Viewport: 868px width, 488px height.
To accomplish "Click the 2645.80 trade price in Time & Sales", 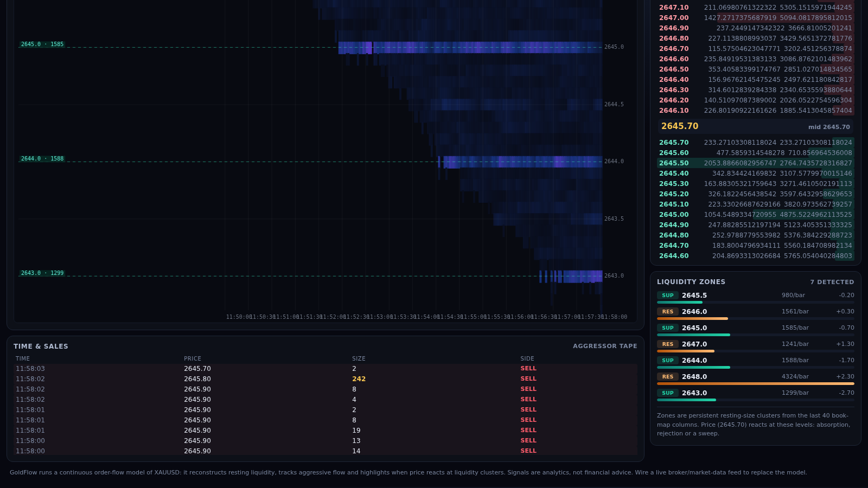I will click(x=197, y=379).
